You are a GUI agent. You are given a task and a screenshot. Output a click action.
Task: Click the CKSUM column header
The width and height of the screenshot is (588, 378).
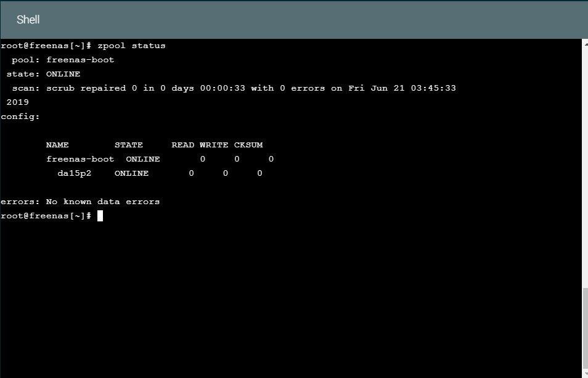pyautogui.click(x=248, y=145)
